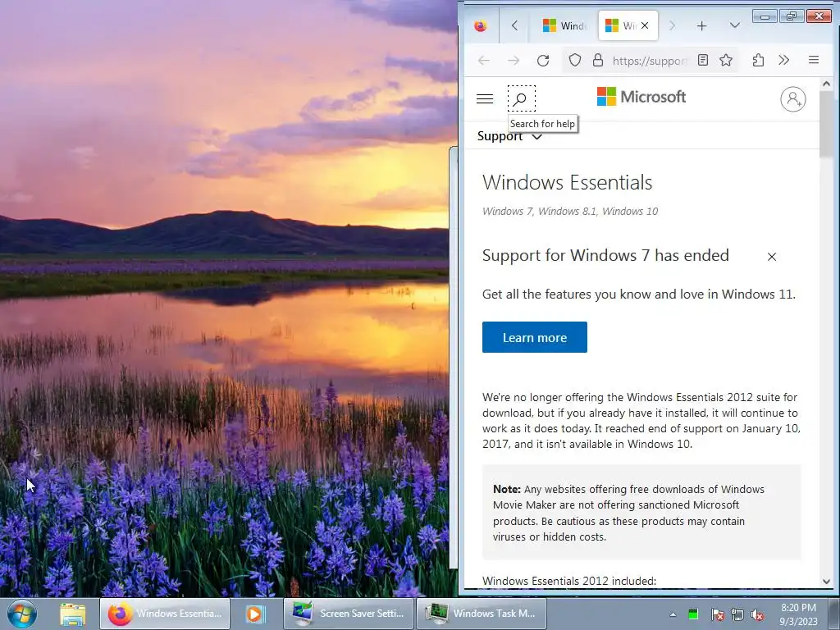Show more toolbar tools chevrons

pos(783,60)
